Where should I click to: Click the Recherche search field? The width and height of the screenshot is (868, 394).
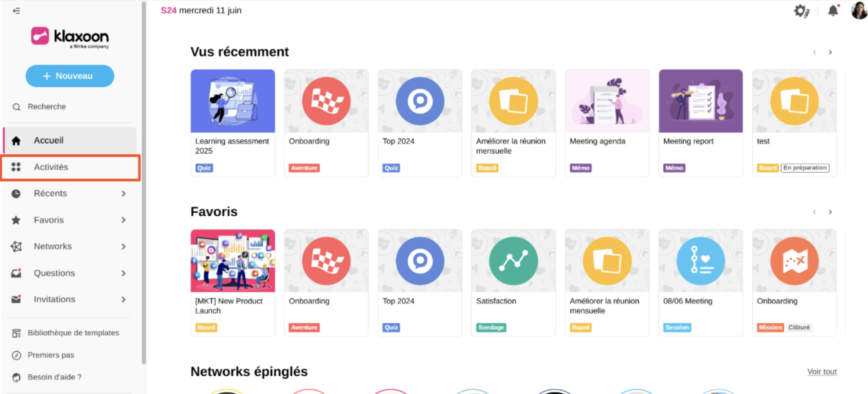[x=70, y=107]
